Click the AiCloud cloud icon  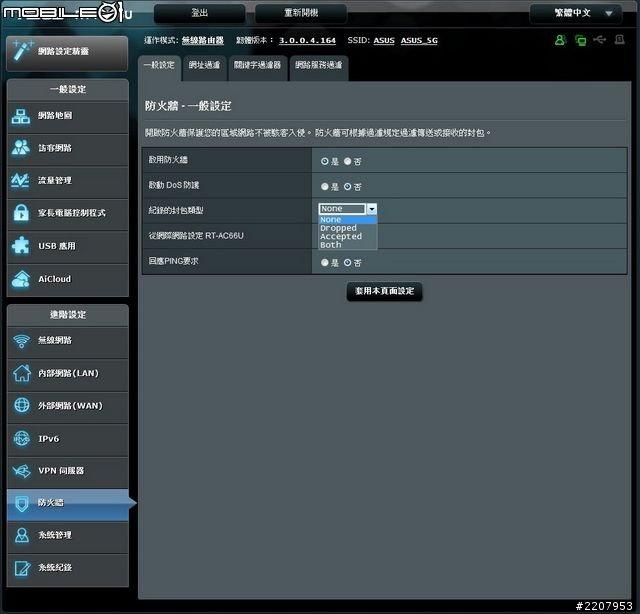point(22,279)
